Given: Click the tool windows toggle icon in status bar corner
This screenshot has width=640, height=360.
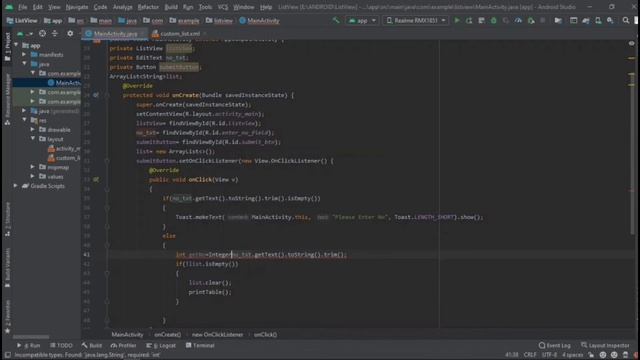Looking at the screenshot, I should tap(8, 355).
